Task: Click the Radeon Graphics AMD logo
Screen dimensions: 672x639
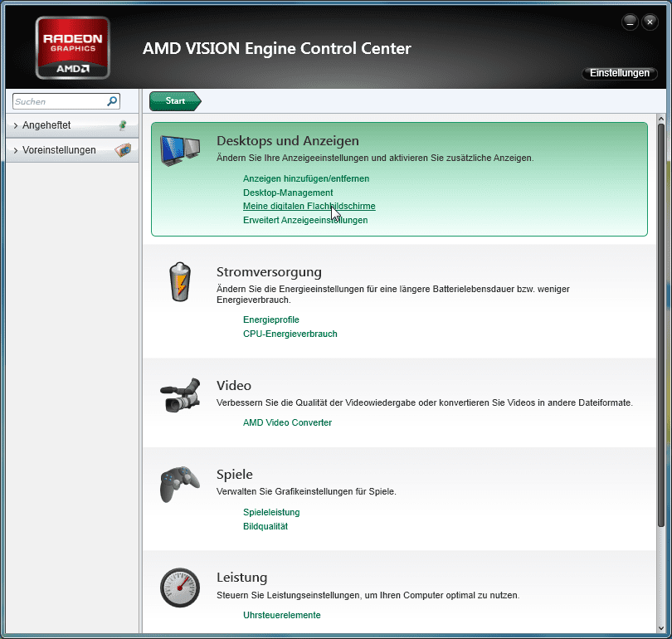Action: tap(72, 47)
